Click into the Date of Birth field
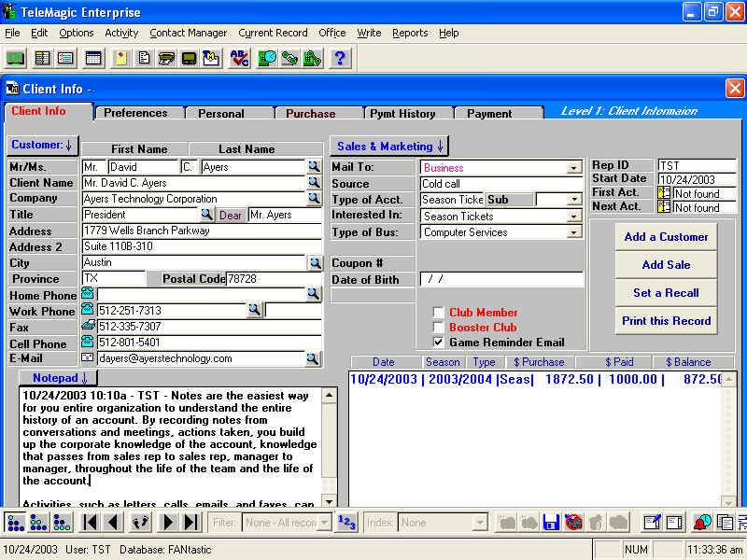The image size is (747, 560). 501,279
